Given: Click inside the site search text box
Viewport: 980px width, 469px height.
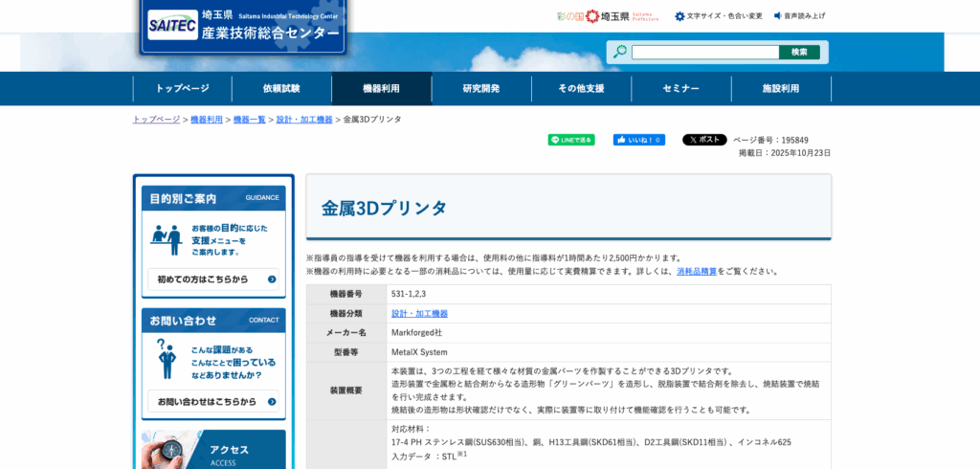Looking at the screenshot, I should [705, 52].
